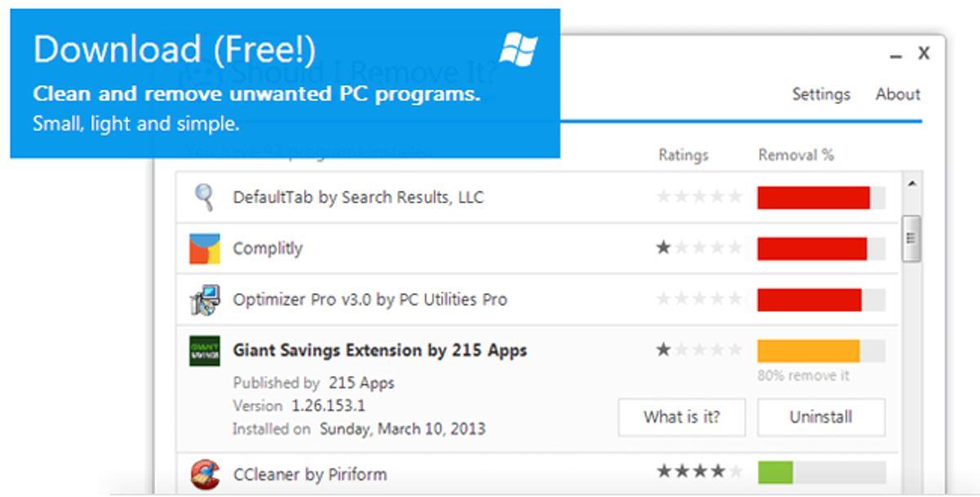Select the Complitly app icon
Screen dimensions: 980x497
pyautogui.click(x=204, y=249)
